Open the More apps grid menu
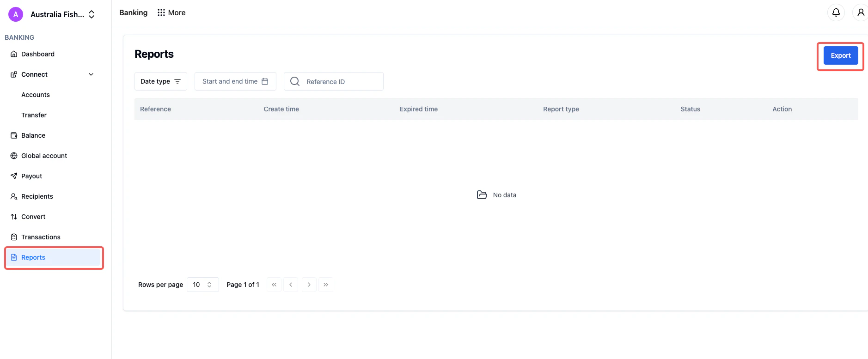Screen dimensions: 868x359 (171, 12)
